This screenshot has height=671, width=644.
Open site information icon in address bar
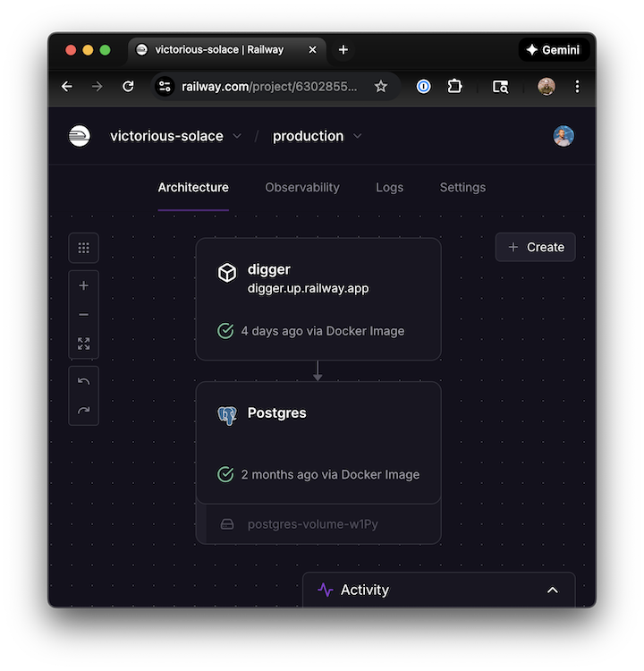[x=165, y=87]
